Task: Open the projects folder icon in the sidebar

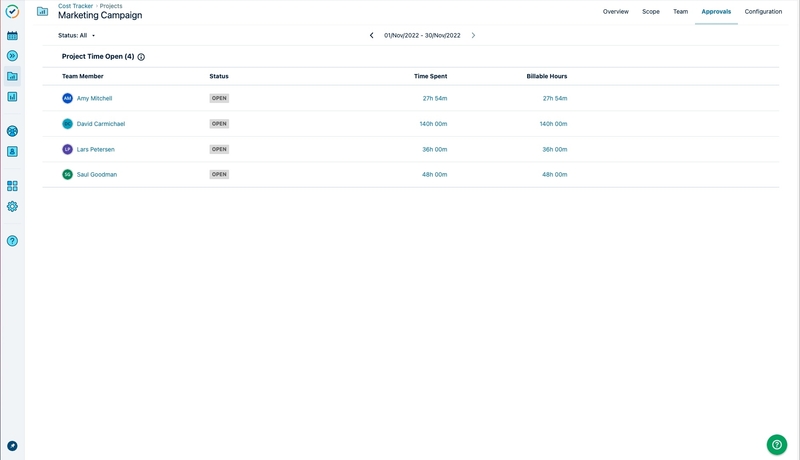Action: (12, 76)
